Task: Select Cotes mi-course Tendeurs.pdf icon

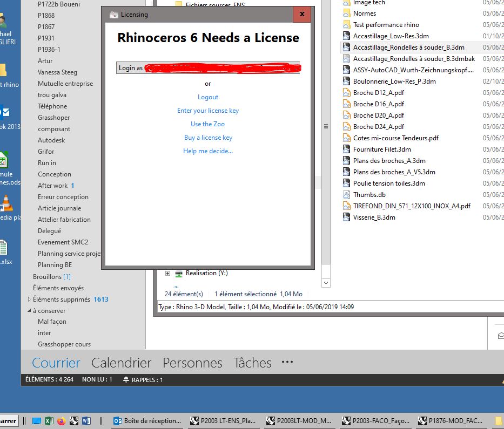Action: pos(346,138)
